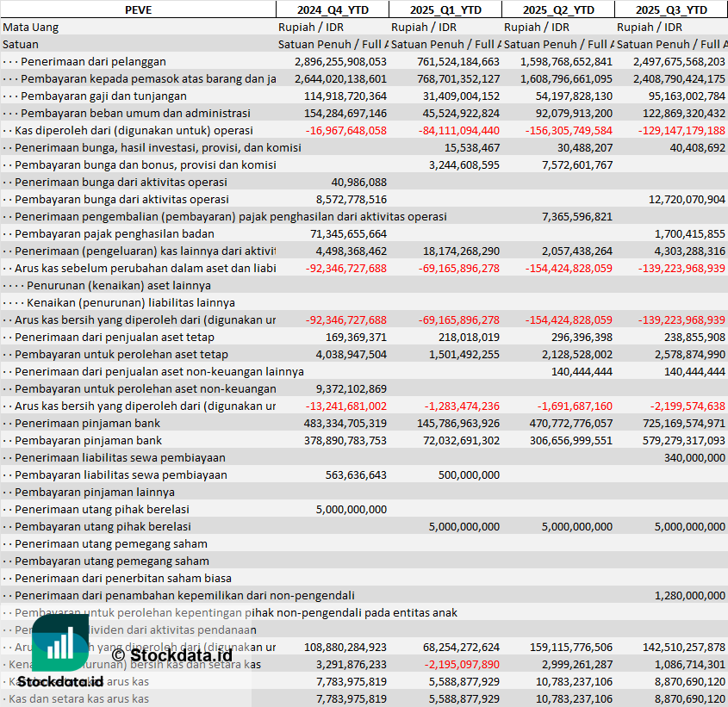
Task: Click value 15,538,467
Action: coord(472,147)
